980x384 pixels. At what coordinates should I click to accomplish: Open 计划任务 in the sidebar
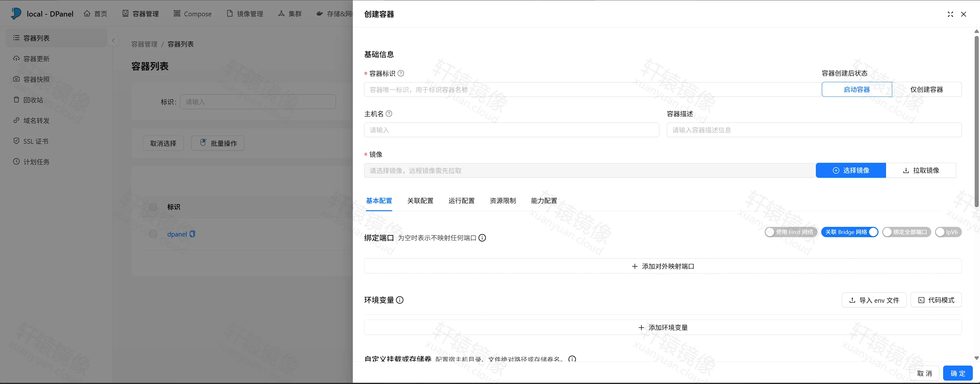pos(56,162)
